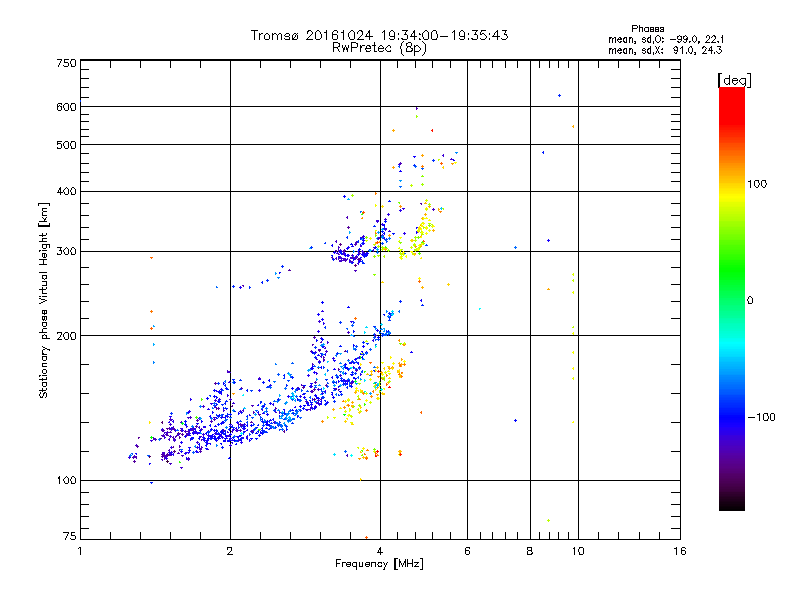Click the y-axis tick label '750'

point(67,63)
